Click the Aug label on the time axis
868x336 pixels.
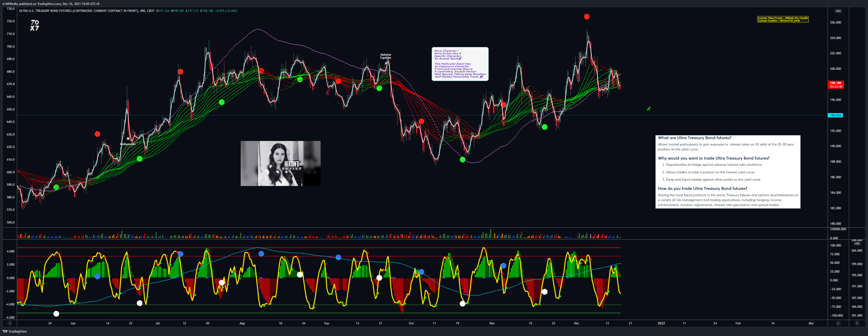(242, 323)
